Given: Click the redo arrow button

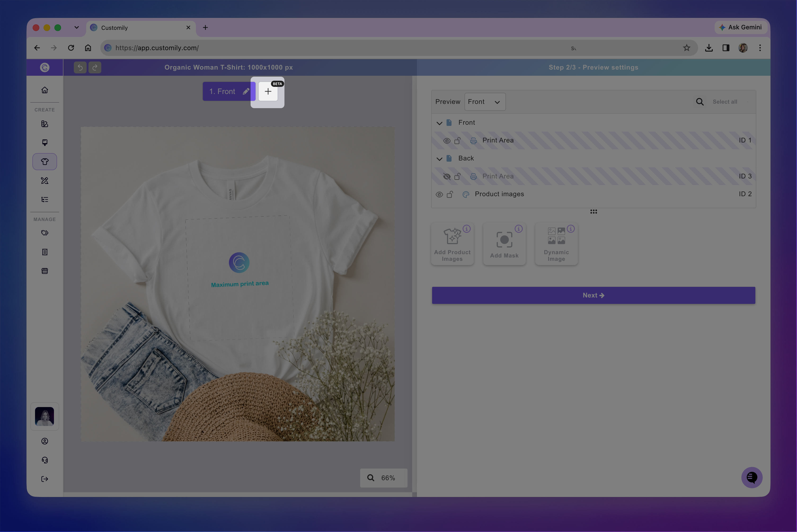Looking at the screenshot, I should 95,67.
